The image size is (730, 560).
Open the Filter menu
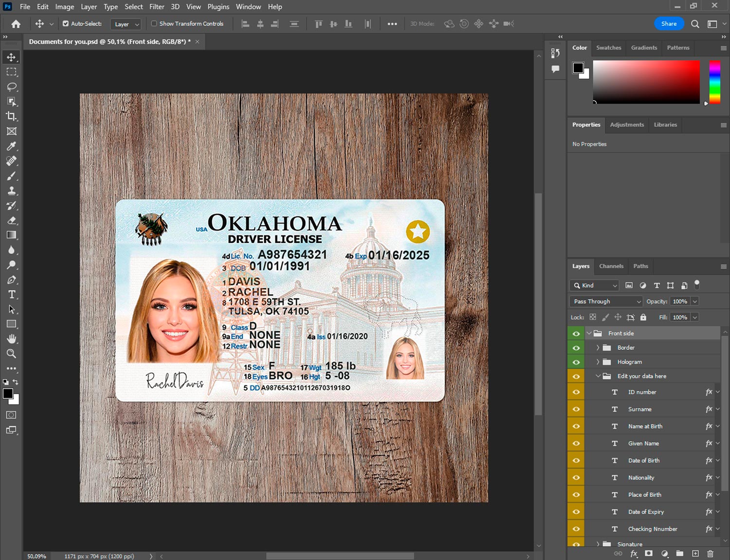tap(157, 7)
